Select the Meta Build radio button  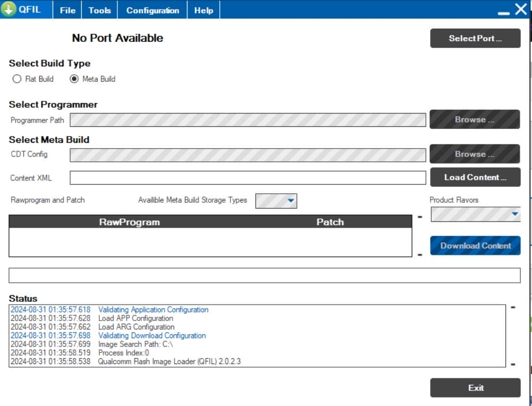click(74, 79)
